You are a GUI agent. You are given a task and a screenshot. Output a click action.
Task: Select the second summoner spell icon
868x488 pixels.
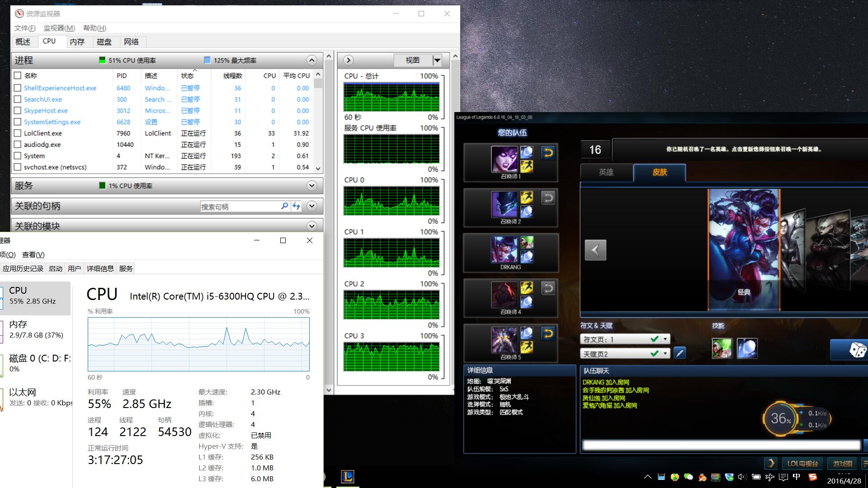click(747, 349)
